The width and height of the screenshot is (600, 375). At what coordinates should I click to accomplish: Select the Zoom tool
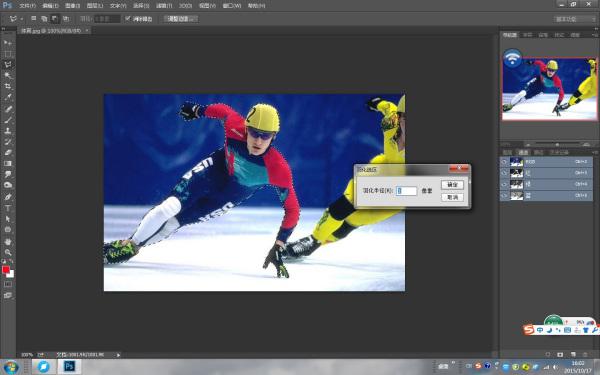point(8,252)
